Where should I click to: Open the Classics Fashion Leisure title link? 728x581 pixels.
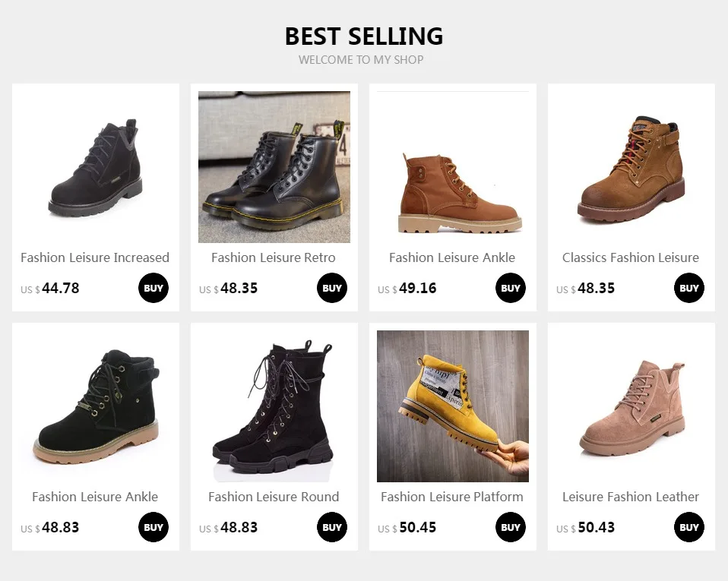631,257
